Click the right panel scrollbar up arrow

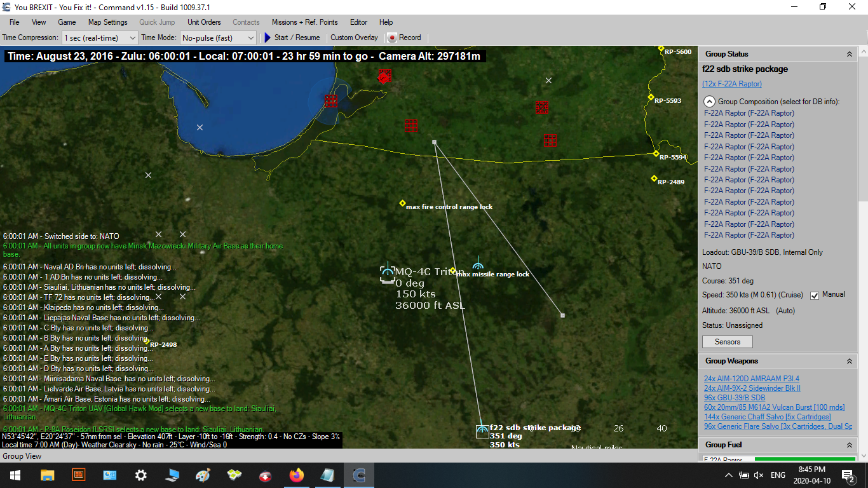click(862, 51)
